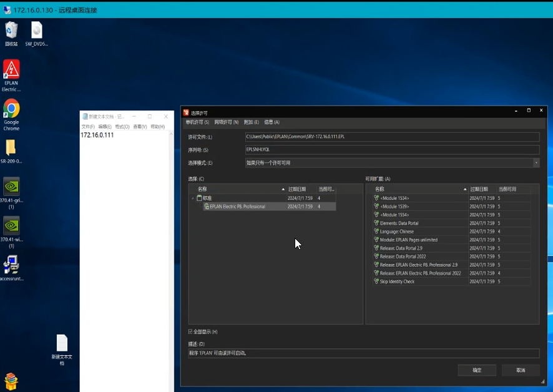Collapse the 标准 tree node in the selection list
Screen dimensions: 553x392
pyautogui.click(x=193, y=198)
